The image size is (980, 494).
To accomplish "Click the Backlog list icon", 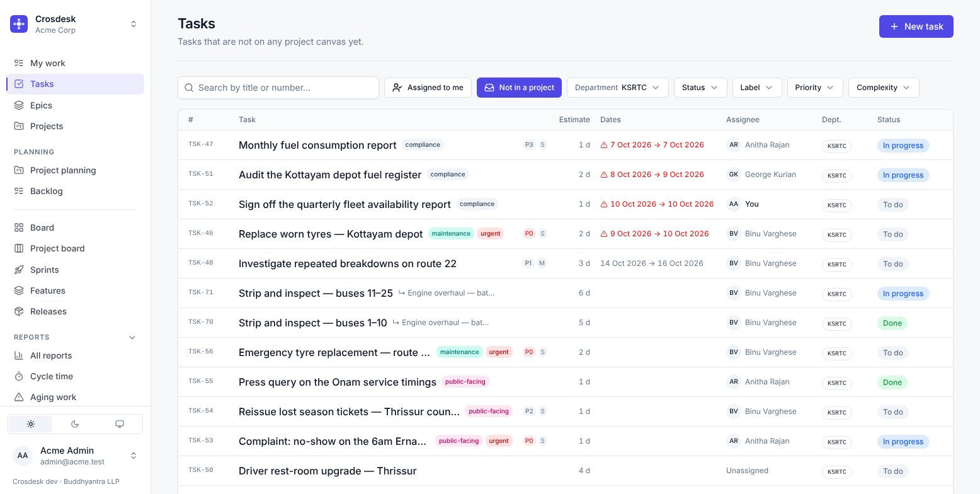I will 19,191.
